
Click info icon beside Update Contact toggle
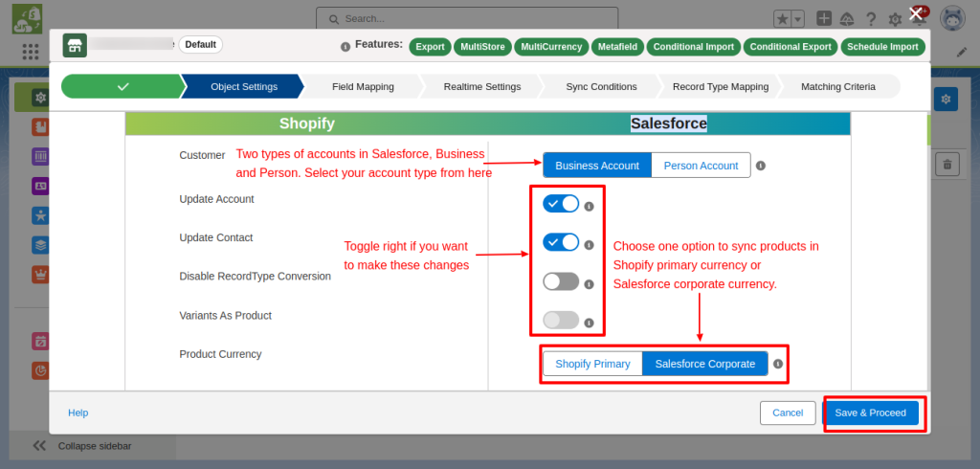click(589, 245)
